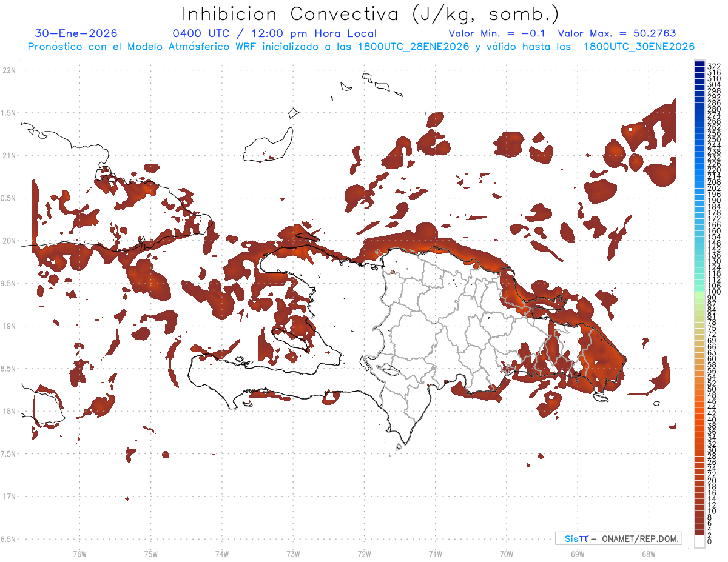Viewport: 728px width, 562px height.
Task: Click the 72W longitude label
Action: coord(364,554)
